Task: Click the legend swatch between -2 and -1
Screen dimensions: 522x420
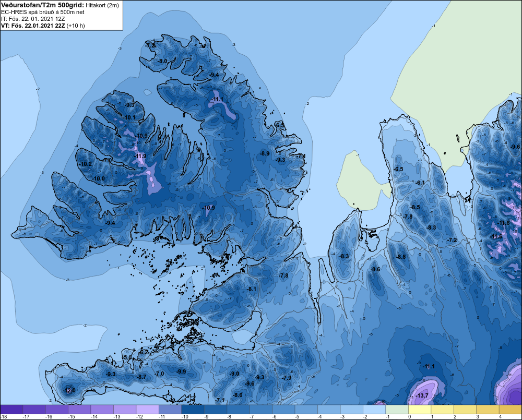Action: pos(374,410)
